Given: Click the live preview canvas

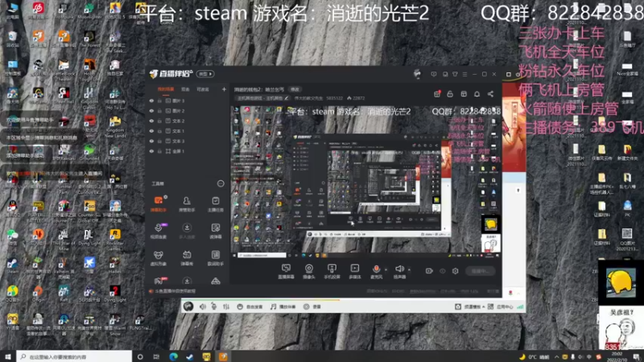Looking at the screenshot, I should pos(365,182).
